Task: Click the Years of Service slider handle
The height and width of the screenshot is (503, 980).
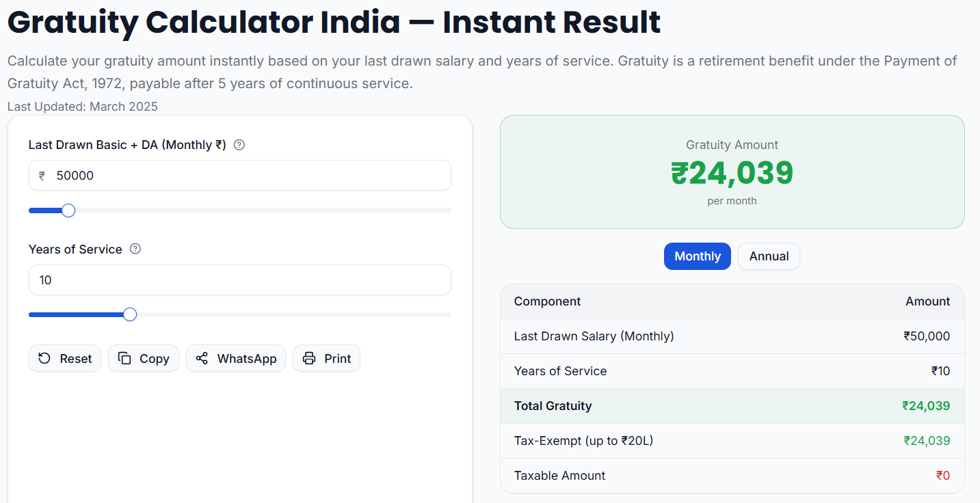Action: point(129,314)
